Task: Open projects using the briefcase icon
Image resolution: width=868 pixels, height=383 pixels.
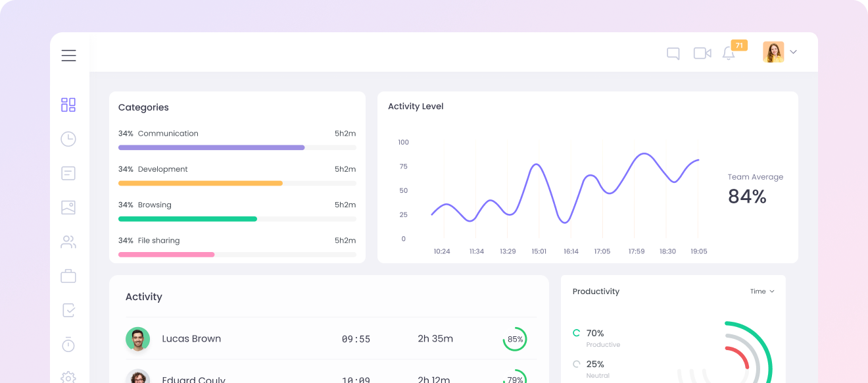Action: [x=68, y=276]
